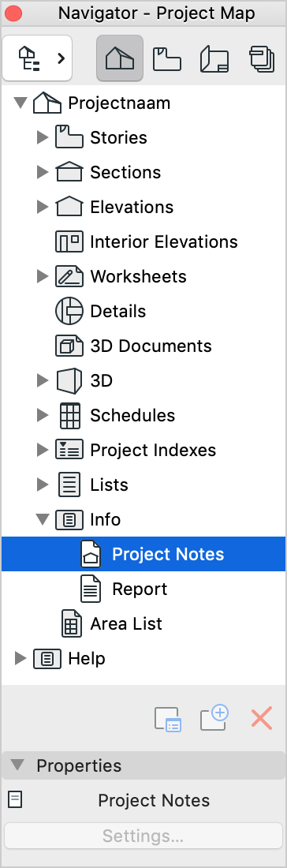Screen dimensions: 287x868
Task: Collapse the Properties panel section
Action: (17, 765)
